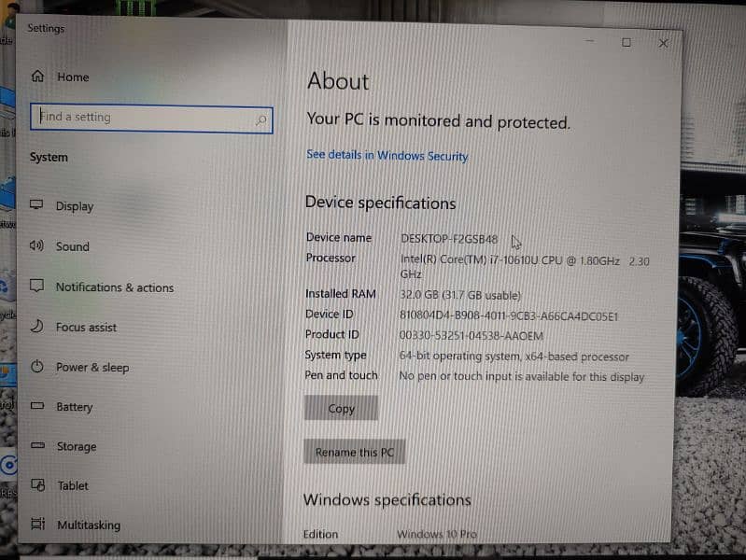Copy the device specifications
Image resolution: width=746 pixels, height=560 pixels.
pyautogui.click(x=341, y=408)
